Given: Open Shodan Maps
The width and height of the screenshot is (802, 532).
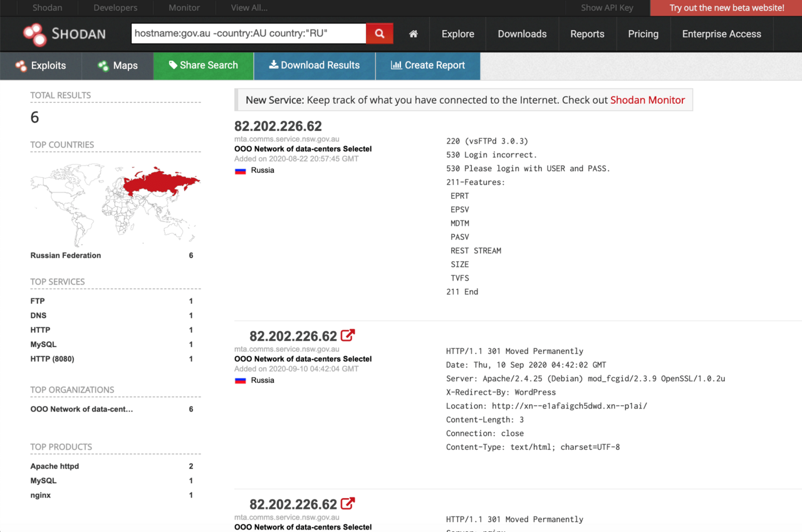Looking at the screenshot, I should click(118, 66).
